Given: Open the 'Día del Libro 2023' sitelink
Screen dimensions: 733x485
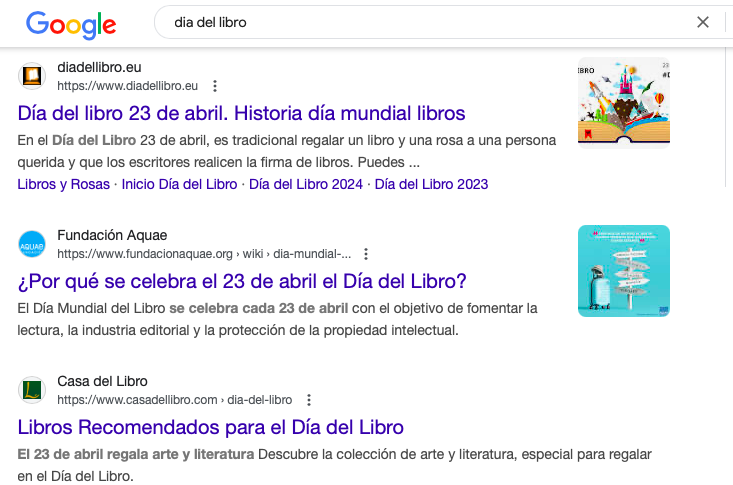Looking at the screenshot, I should 431,184.
